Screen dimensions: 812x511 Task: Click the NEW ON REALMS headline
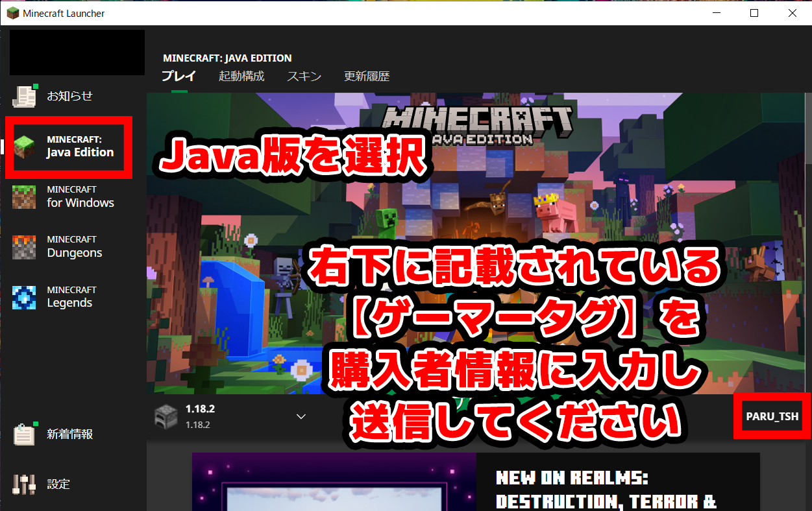coord(606,490)
